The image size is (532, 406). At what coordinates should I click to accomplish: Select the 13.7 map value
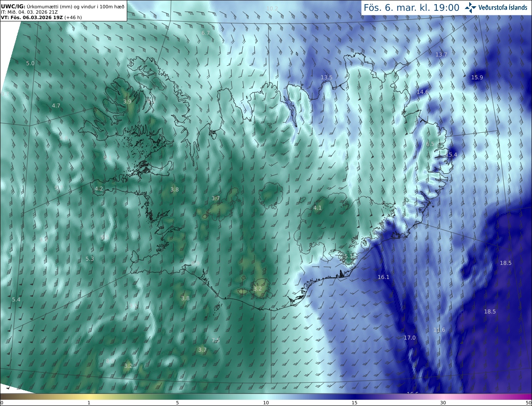(x=441, y=55)
